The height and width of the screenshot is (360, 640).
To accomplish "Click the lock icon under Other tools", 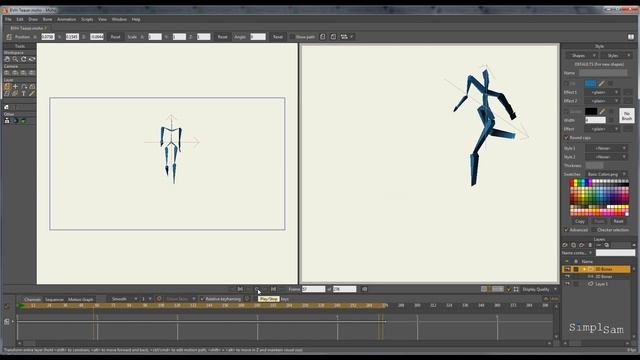I will 7,121.
